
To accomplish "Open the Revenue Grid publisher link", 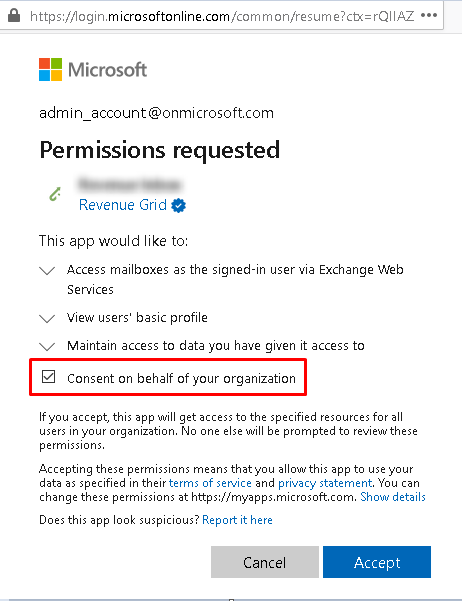I will [x=123, y=205].
